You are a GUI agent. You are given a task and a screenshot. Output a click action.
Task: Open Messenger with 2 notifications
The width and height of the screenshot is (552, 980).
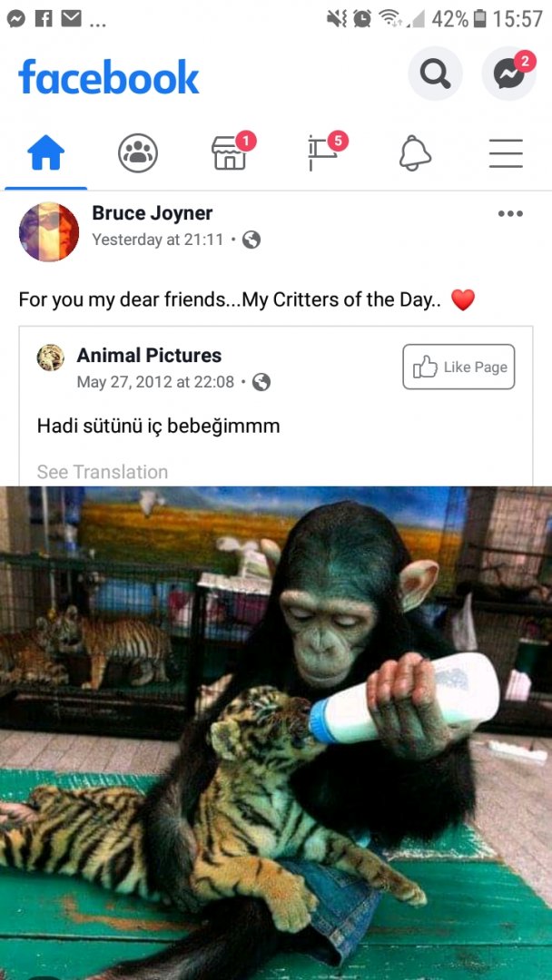click(508, 74)
